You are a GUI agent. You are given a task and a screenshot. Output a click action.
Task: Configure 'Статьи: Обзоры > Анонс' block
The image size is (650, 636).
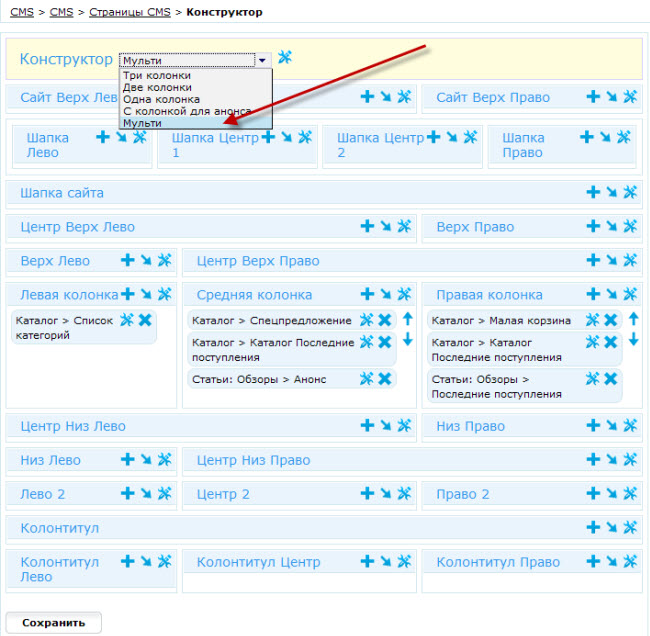366,379
